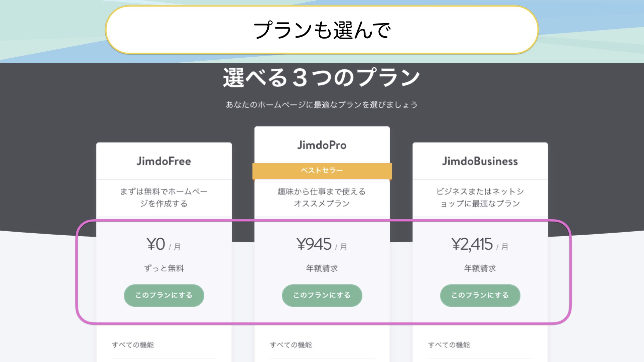644x362 pixels.
Task: Click the JimdoBusiness 'このプランにする' button
Action: pos(480,295)
